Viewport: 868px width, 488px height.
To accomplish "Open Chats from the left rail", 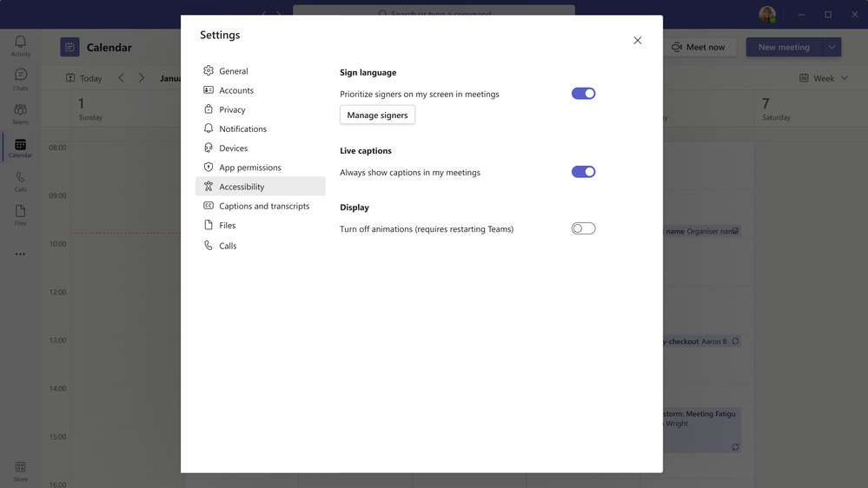I will click(21, 80).
